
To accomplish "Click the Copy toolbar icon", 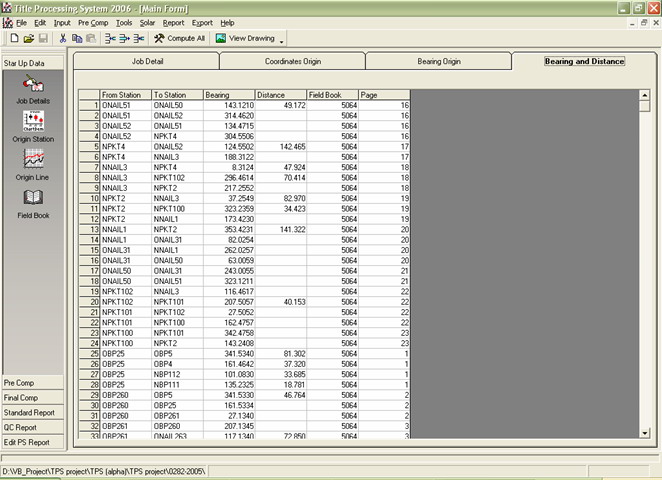I will pyautogui.click(x=77, y=38).
